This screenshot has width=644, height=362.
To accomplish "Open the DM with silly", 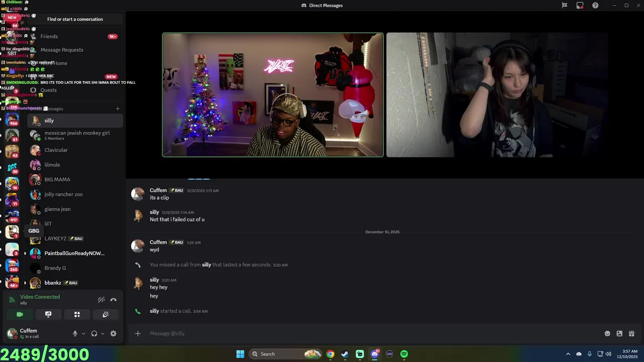I will tap(74, 121).
